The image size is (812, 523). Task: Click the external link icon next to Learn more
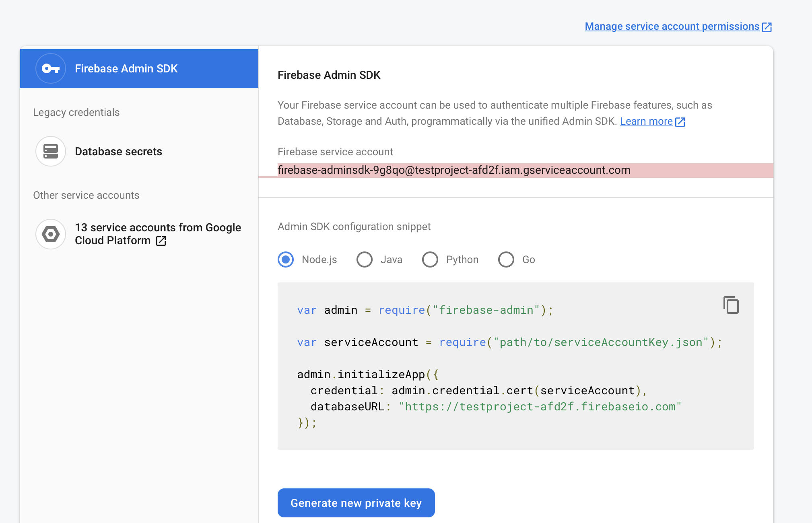[680, 121]
